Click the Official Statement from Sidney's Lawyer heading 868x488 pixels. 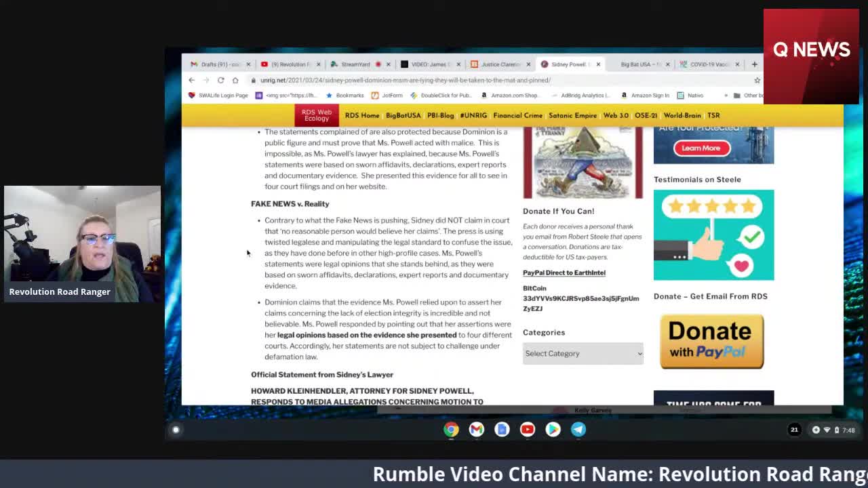322,374
